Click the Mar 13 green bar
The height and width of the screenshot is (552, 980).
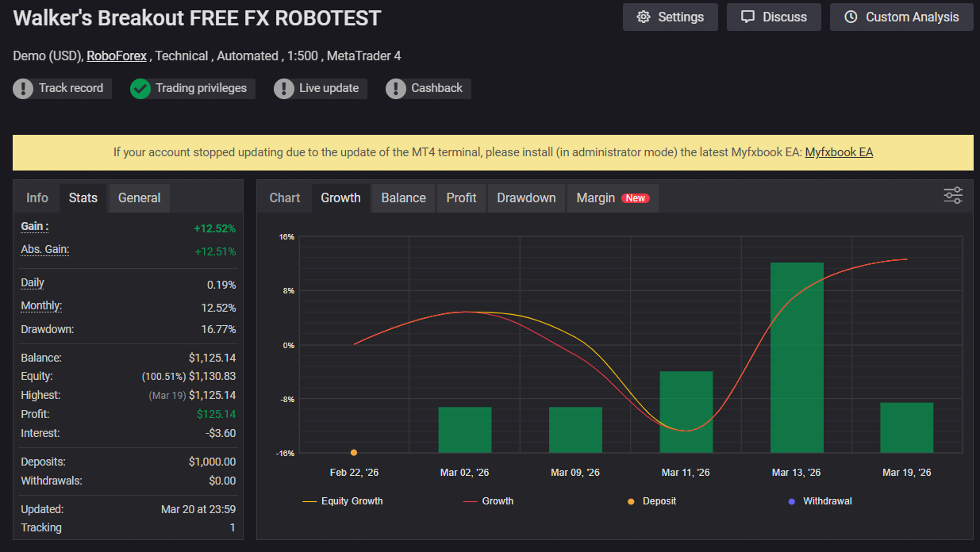(797, 357)
